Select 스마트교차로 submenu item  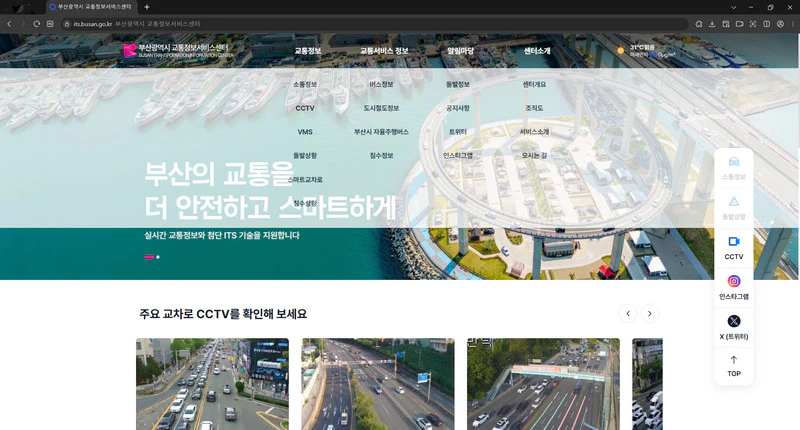point(305,180)
